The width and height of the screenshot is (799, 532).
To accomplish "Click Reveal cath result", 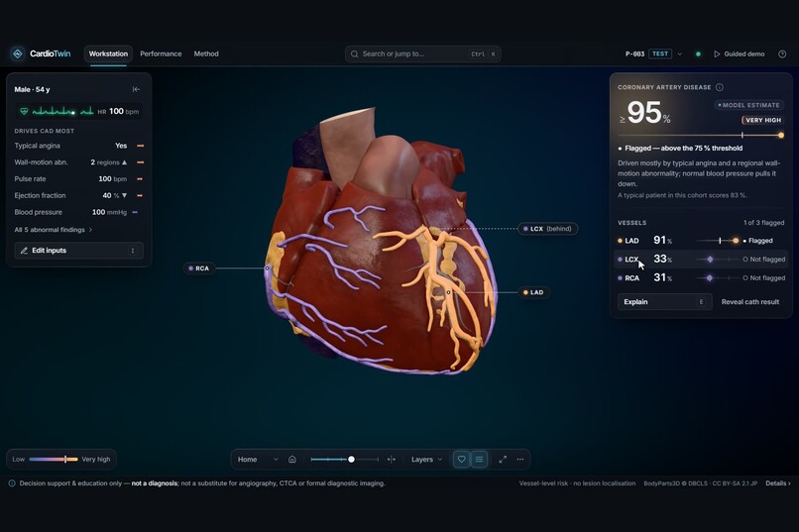I will (750, 302).
